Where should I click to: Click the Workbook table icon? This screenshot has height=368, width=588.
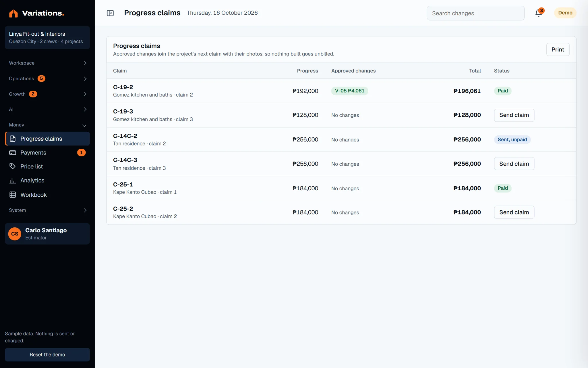tap(13, 195)
